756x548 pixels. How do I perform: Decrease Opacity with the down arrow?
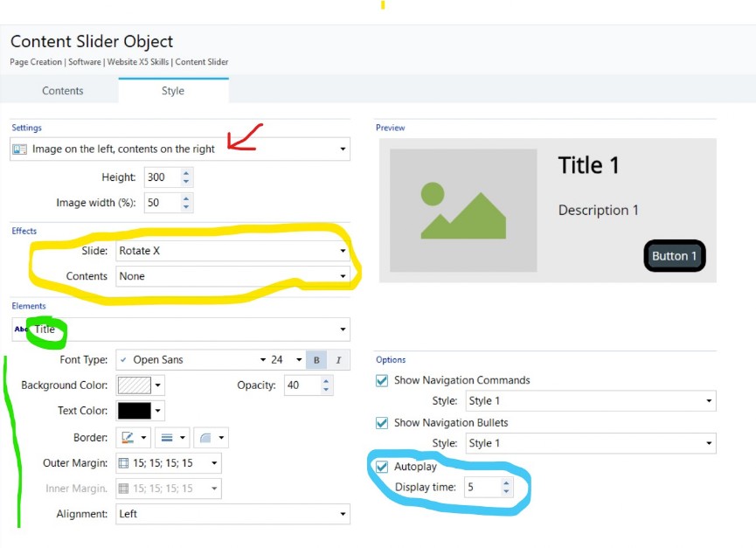[x=326, y=390]
